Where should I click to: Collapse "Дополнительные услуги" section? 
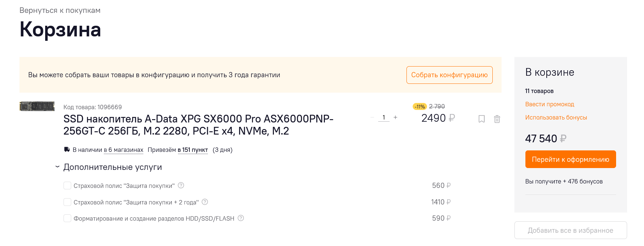pos(57,167)
